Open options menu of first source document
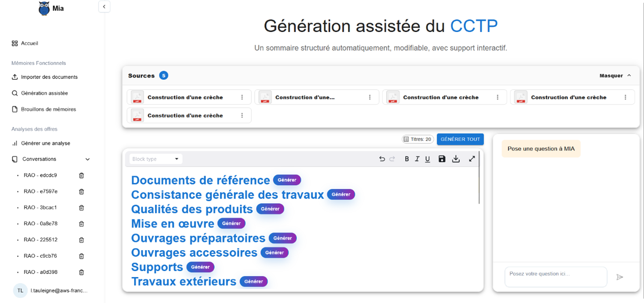The image size is (644, 303). pos(242,97)
